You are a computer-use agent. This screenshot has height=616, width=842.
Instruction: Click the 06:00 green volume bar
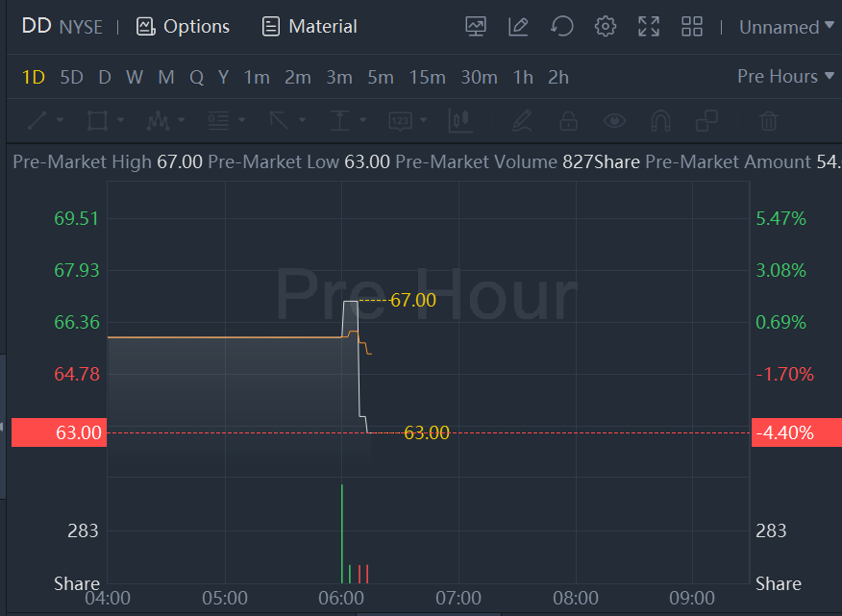click(342, 533)
